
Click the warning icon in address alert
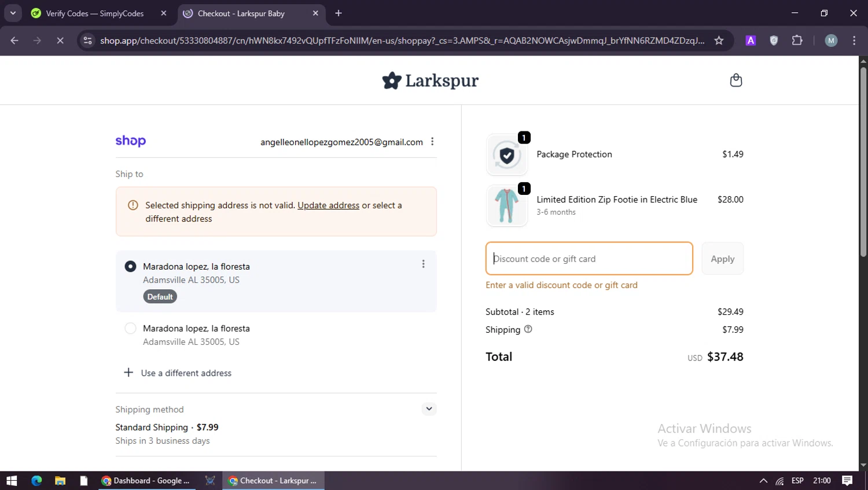pyautogui.click(x=133, y=205)
